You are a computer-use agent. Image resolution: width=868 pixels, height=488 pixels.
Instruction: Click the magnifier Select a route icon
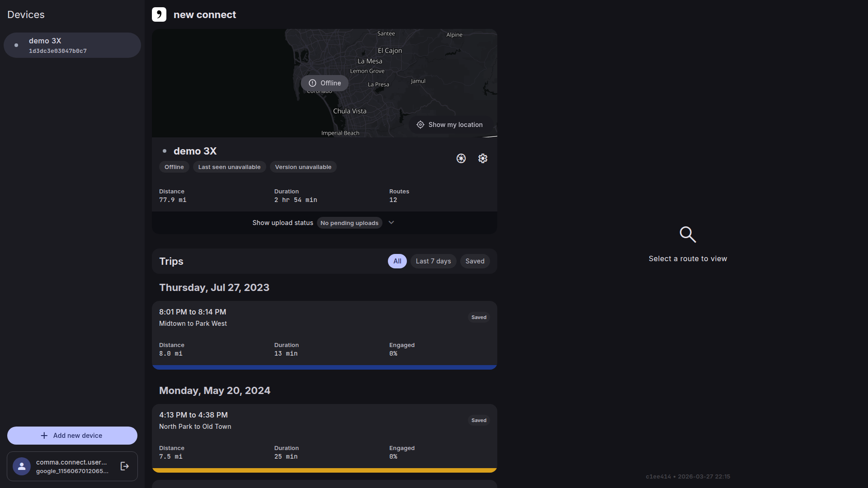[687, 234]
